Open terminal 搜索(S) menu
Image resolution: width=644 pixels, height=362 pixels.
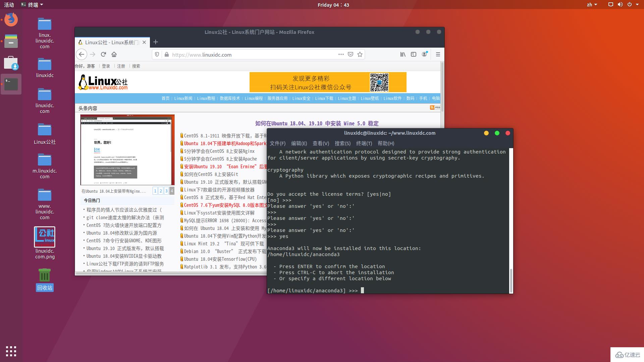pos(342,143)
